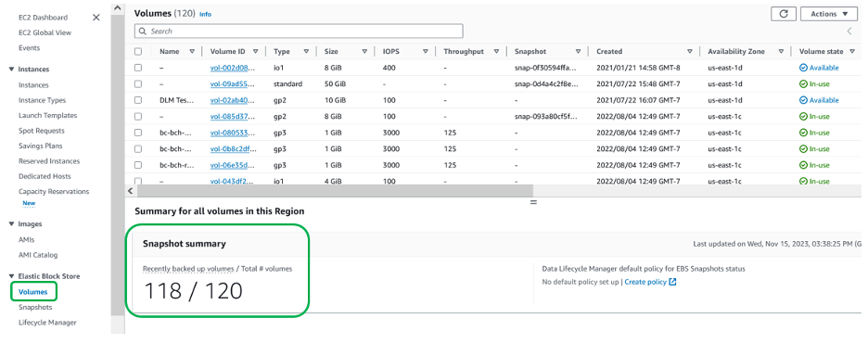868x343 pixels.
Task: Select checkbox for DLM Tes volume row
Action: point(138,100)
